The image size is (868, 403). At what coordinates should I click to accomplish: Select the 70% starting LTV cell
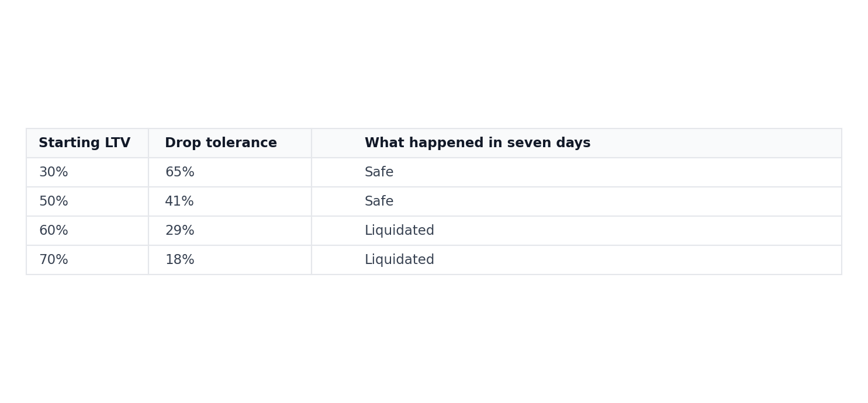coord(54,260)
